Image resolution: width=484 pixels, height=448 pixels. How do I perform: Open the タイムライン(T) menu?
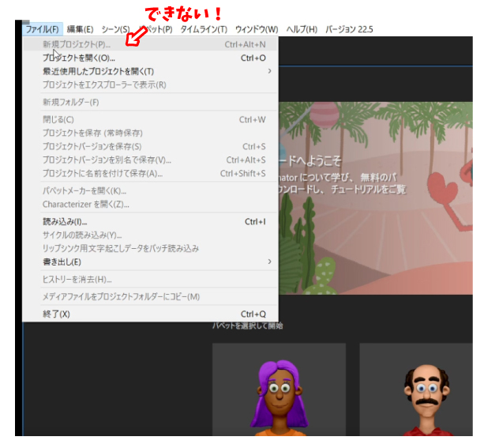[204, 29]
